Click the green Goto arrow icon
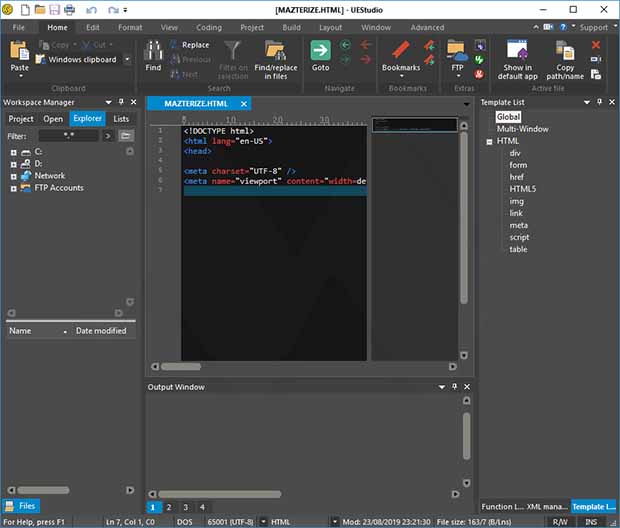The width and height of the screenshot is (620, 528). tap(320, 51)
